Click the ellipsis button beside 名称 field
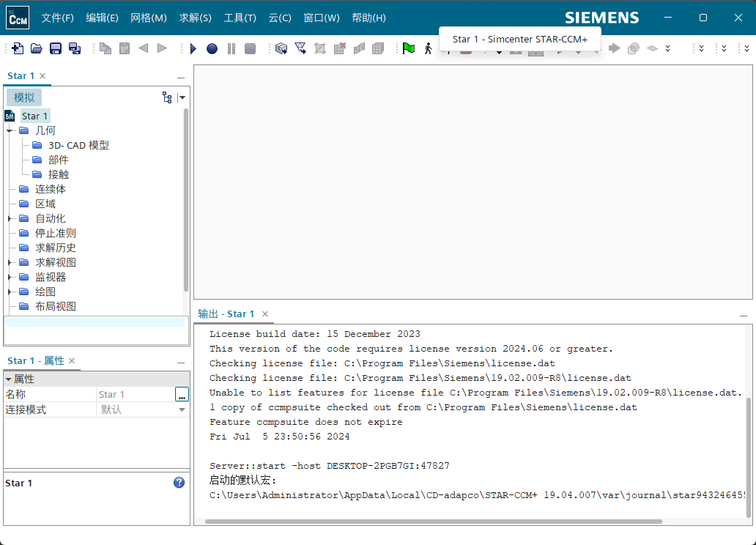756x545 pixels. tap(182, 395)
